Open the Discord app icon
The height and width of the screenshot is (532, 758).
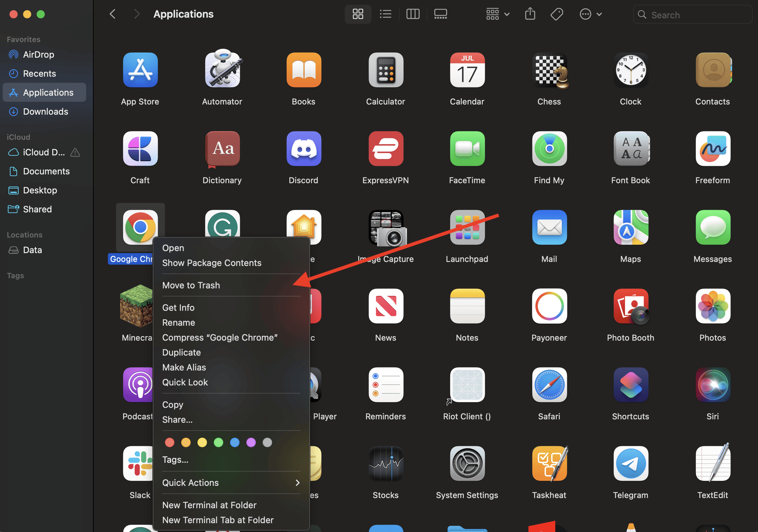click(x=304, y=149)
